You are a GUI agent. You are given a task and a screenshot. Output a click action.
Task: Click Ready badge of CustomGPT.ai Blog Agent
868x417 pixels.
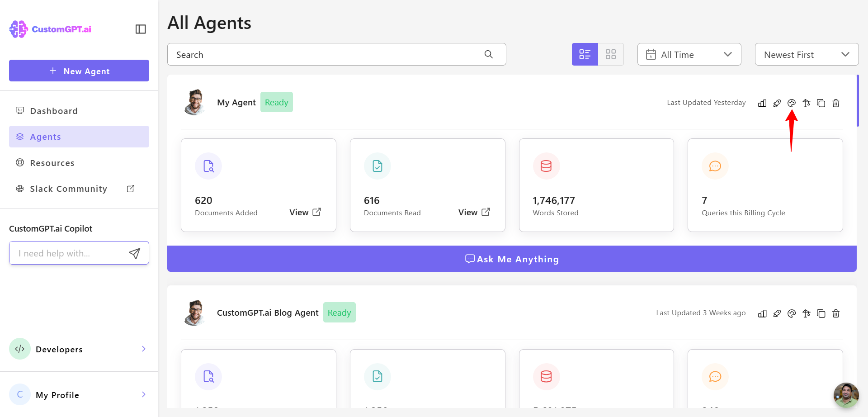(340, 313)
